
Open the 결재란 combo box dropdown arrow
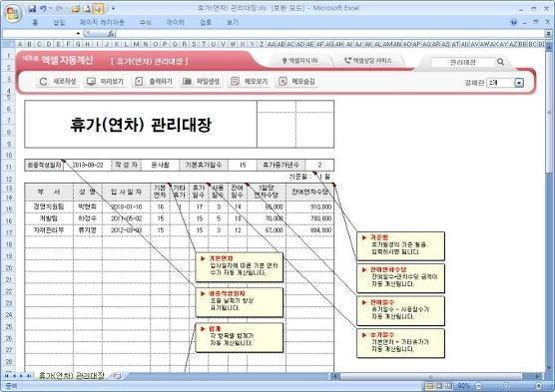click(x=519, y=83)
